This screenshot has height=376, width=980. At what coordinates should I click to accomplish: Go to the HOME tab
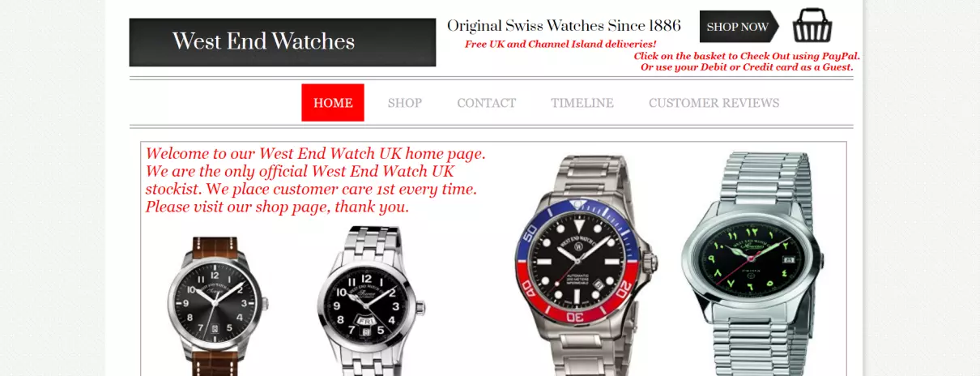click(x=333, y=103)
